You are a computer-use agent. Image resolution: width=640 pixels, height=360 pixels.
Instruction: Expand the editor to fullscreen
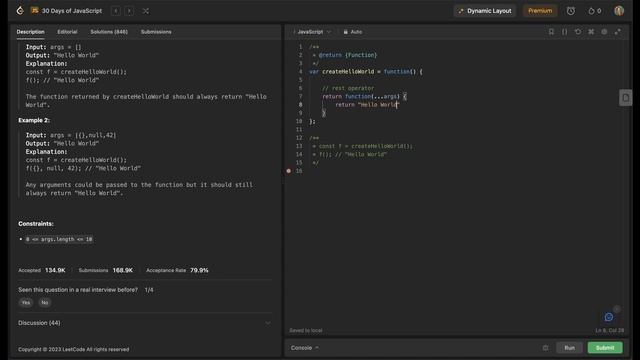point(618,32)
